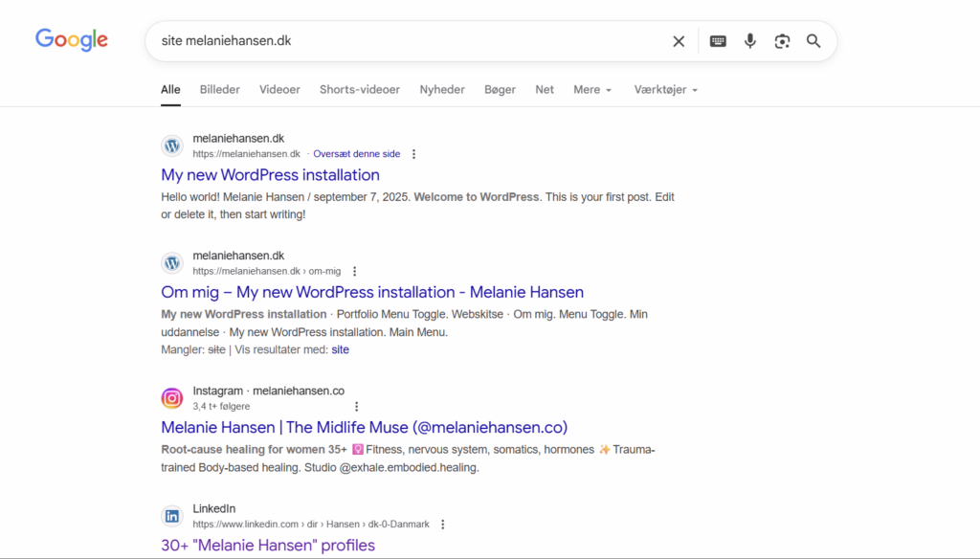Click the LinkedIn URL with dk-0-Danmark breadcrumb

tap(311, 524)
